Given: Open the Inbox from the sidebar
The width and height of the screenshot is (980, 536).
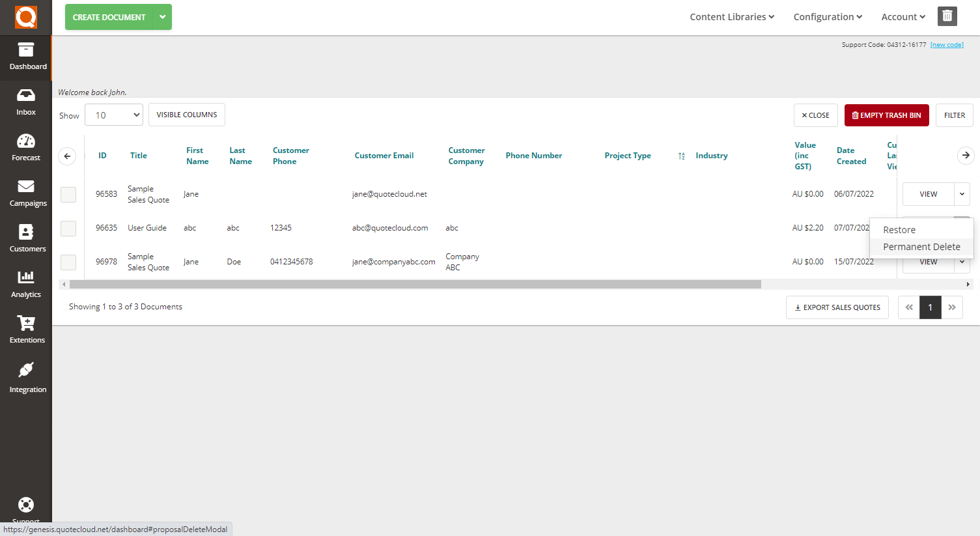Looking at the screenshot, I should [26, 101].
